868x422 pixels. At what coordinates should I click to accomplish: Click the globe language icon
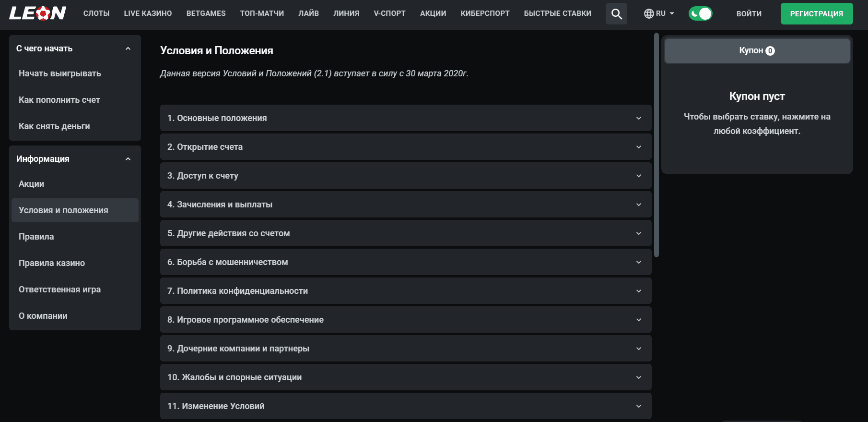coord(649,13)
